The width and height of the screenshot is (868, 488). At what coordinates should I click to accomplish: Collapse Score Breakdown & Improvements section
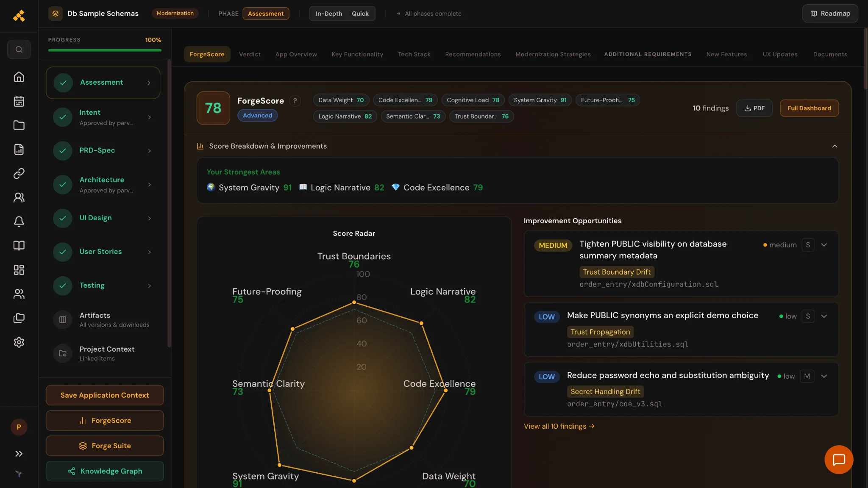pos(835,146)
